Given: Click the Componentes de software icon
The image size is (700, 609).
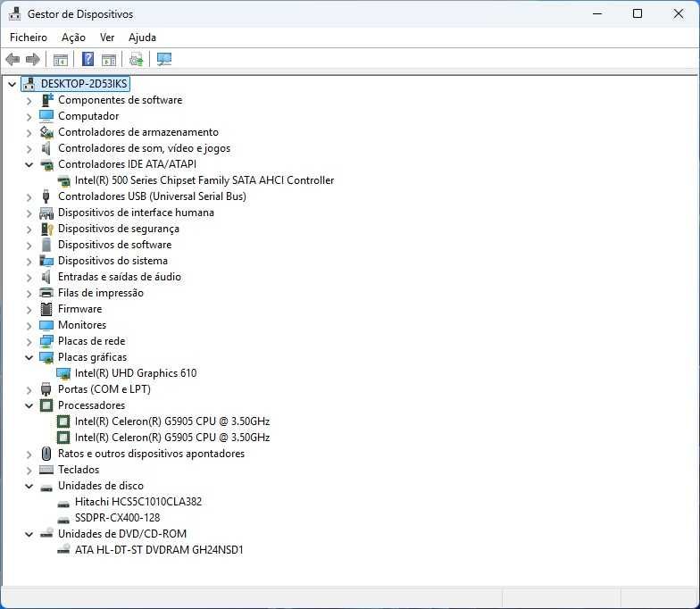Looking at the screenshot, I should 46,100.
